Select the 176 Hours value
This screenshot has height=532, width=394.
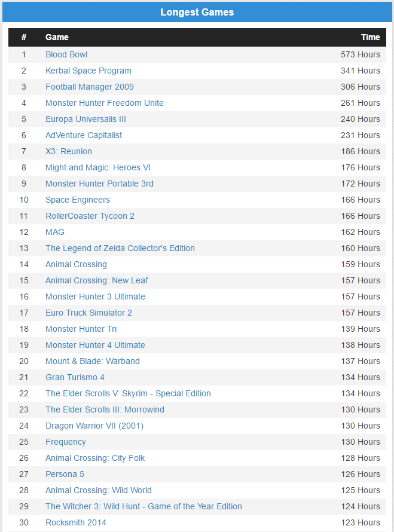tap(361, 167)
